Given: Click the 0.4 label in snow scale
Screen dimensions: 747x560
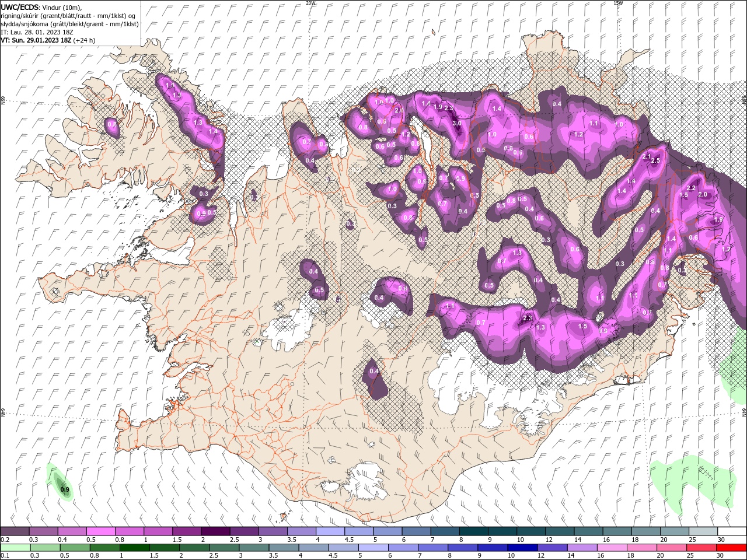Looking at the screenshot, I should coord(61,540).
